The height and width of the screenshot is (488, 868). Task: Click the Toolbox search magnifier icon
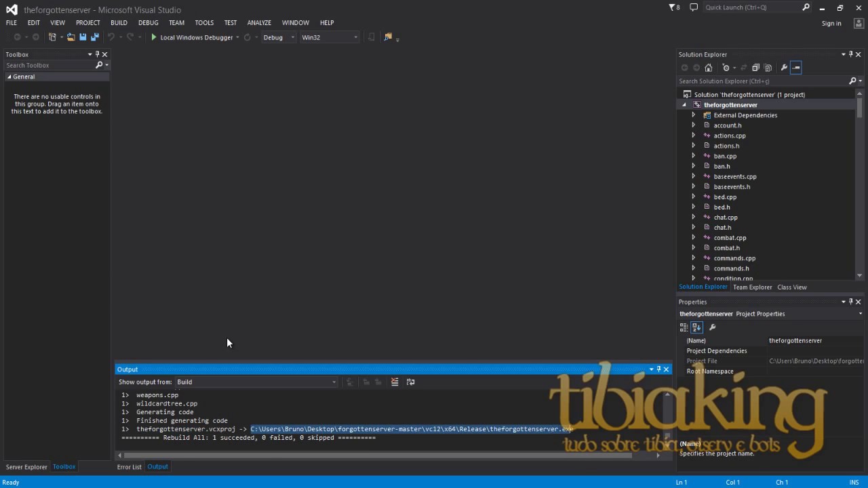tap(99, 65)
